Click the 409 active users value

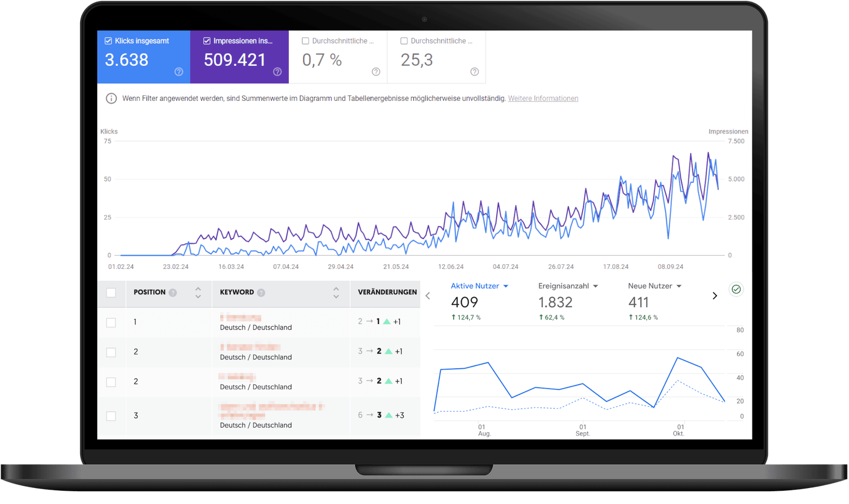464,302
